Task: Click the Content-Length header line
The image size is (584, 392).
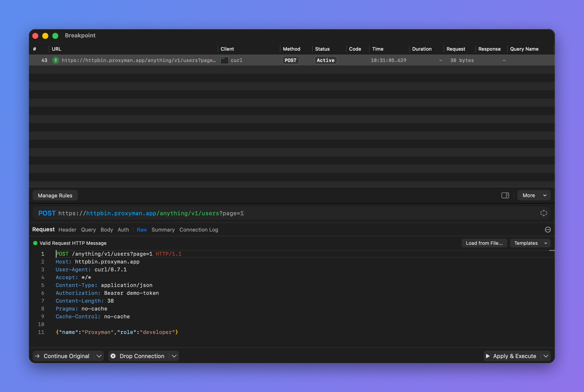Action: [x=85, y=301]
